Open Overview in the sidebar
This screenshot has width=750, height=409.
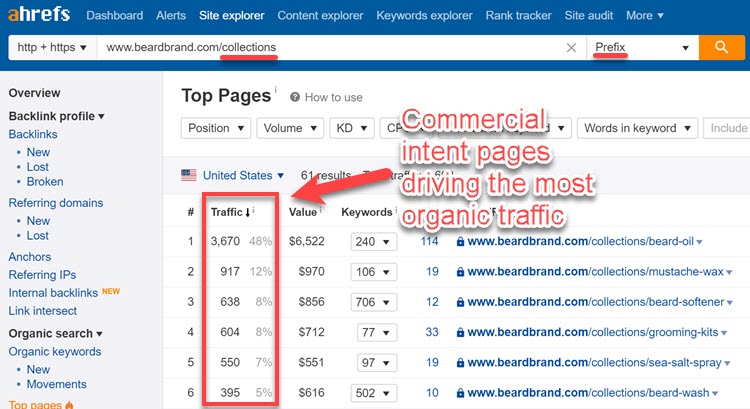coord(34,93)
